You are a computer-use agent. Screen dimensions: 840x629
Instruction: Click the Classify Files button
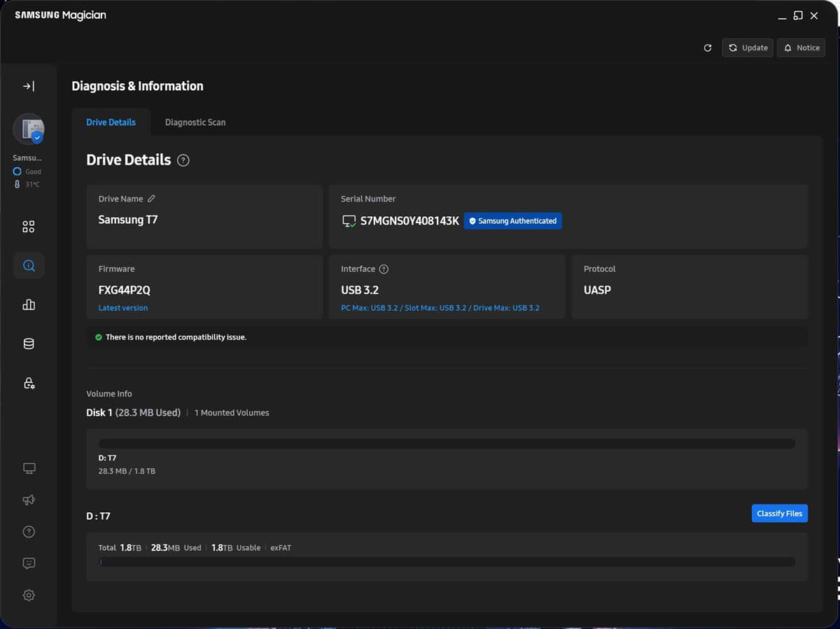pos(779,514)
